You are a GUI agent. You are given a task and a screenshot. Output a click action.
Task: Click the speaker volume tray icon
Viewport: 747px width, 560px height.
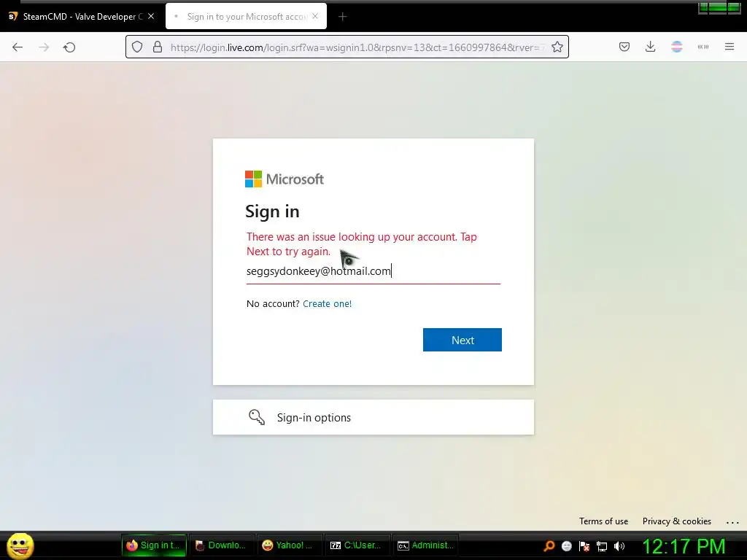(619, 546)
